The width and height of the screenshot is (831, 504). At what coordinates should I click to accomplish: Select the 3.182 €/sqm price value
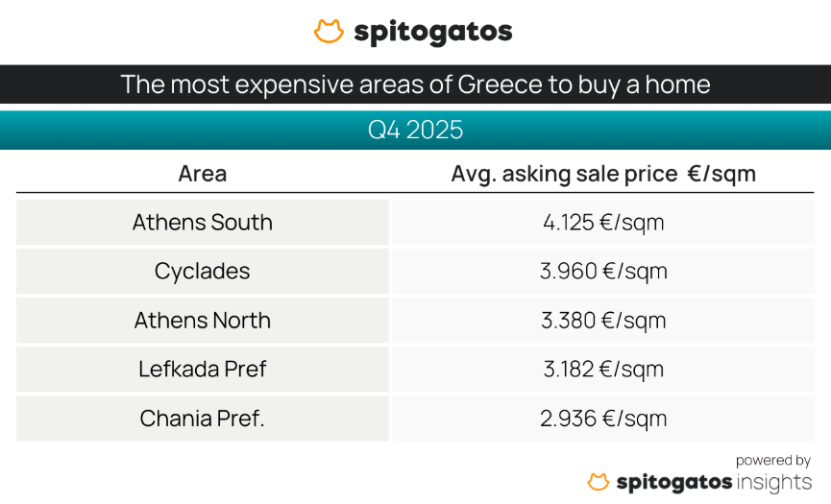(x=602, y=370)
